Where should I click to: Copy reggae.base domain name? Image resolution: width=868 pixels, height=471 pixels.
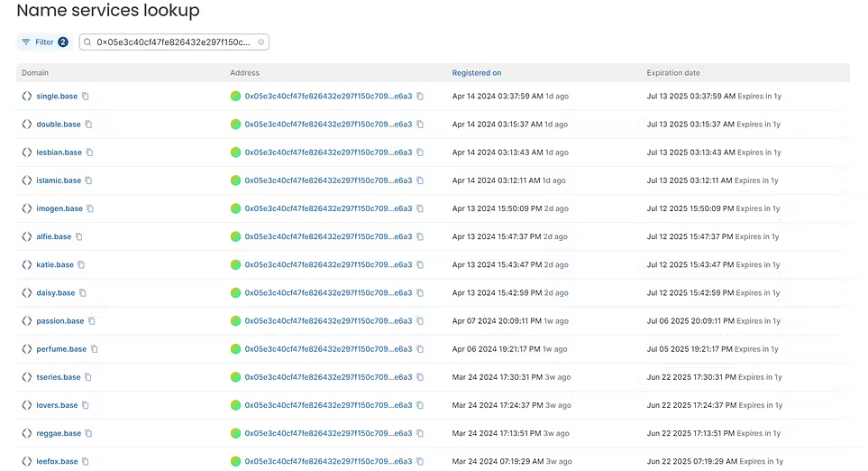point(88,433)
